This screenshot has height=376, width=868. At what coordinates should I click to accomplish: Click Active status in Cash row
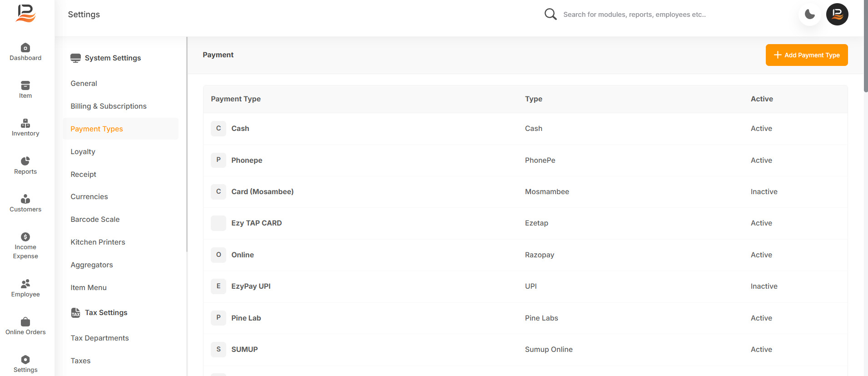tap(761, 129)
